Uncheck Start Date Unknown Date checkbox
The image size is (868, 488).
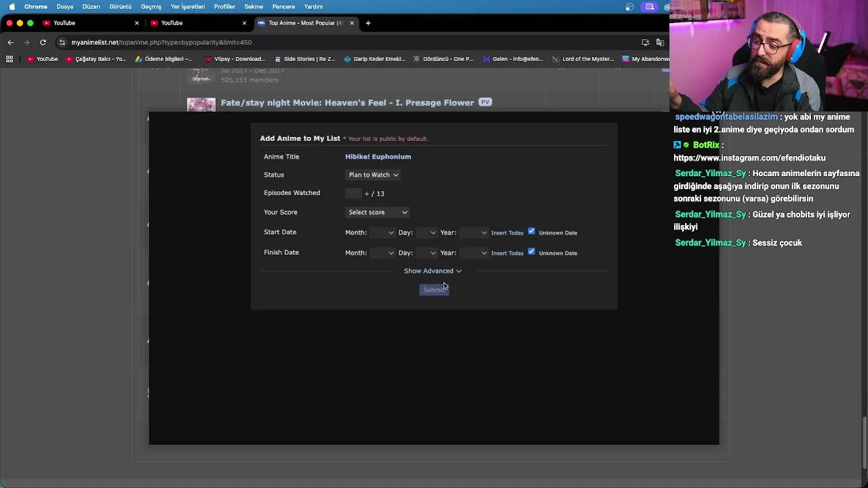(532, 232)
